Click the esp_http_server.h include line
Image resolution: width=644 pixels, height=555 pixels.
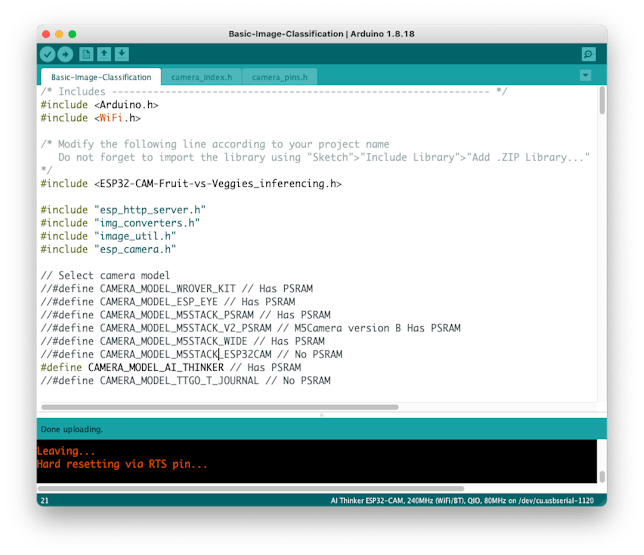tap(123, 210)
